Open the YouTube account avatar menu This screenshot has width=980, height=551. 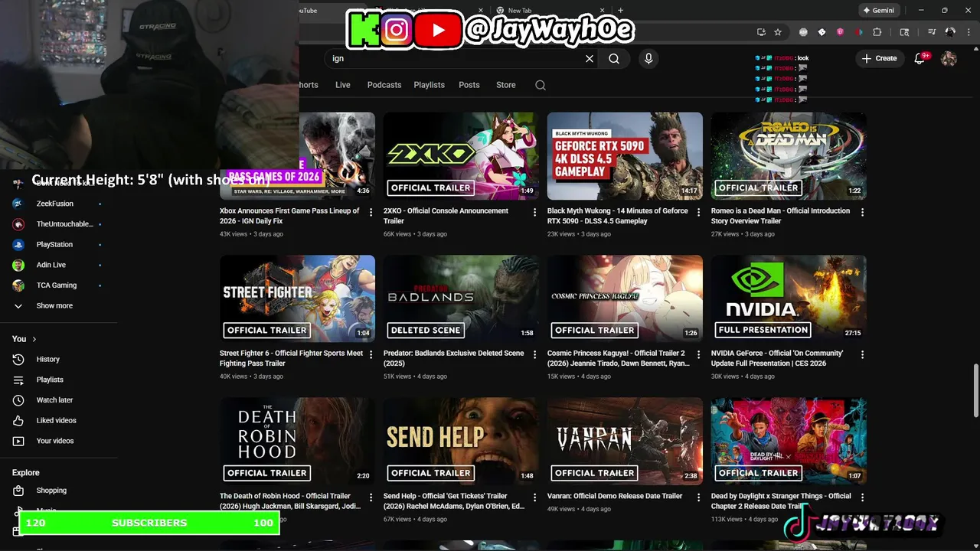(x=949, y=59)
